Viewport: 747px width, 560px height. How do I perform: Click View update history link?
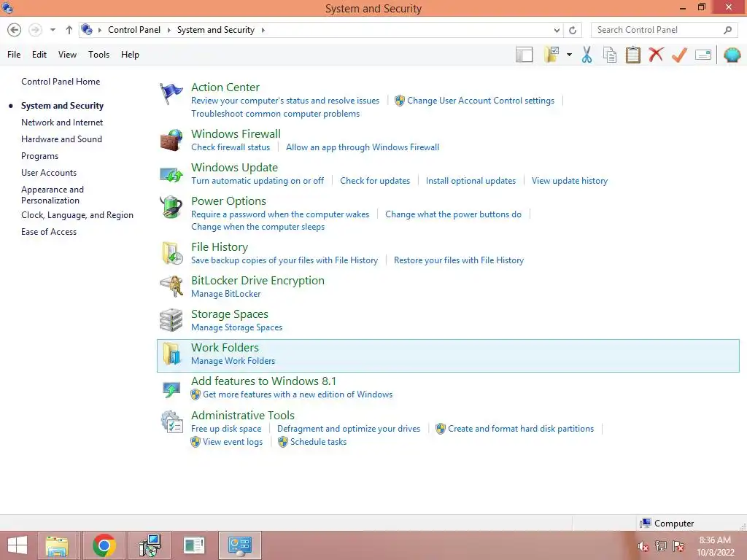point(570,181)
